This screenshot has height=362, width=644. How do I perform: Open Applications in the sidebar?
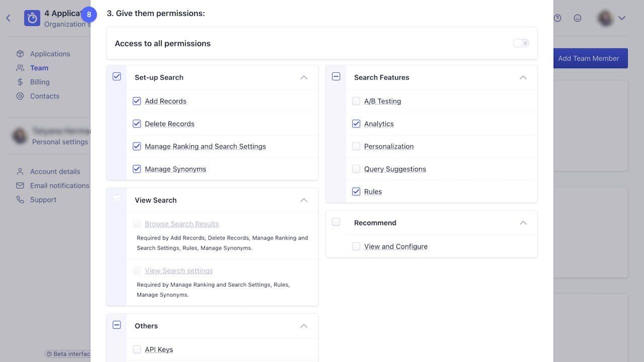pos(50,54)
